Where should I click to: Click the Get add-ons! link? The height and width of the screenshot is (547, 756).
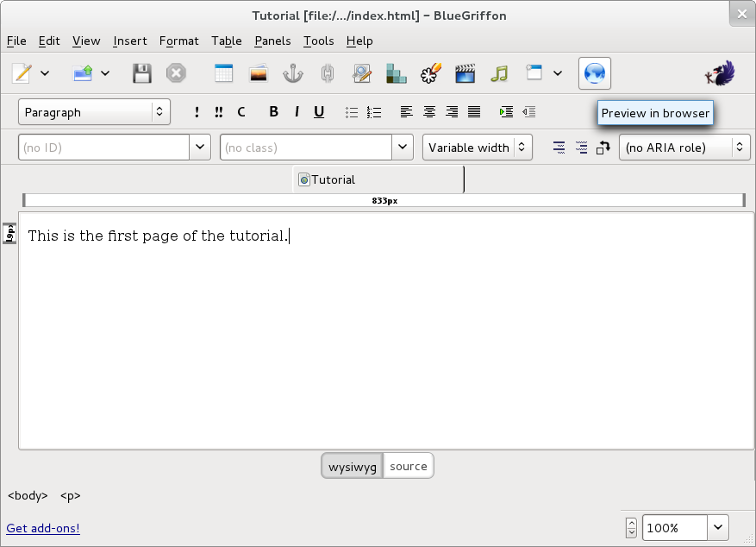click(43, 528)
